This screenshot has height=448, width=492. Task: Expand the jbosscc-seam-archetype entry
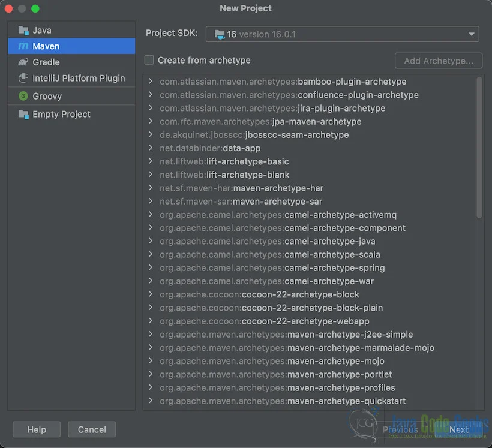tap(151, 134)
